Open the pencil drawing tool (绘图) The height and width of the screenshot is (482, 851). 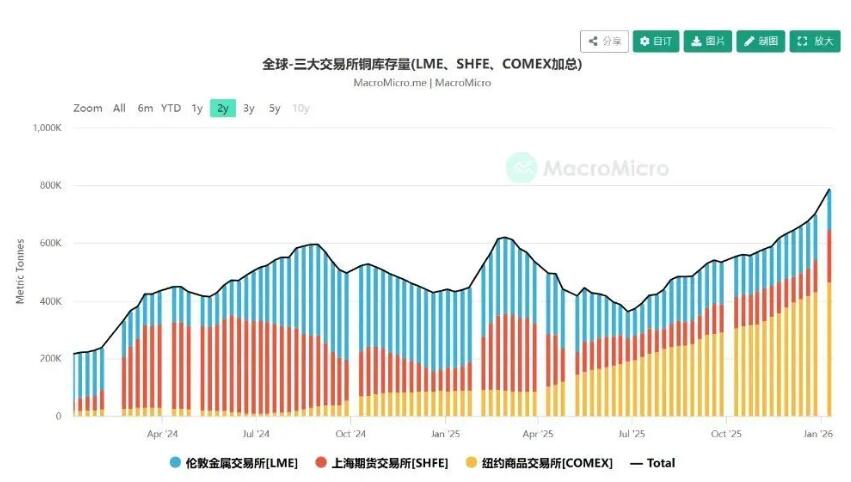(761, 41)
